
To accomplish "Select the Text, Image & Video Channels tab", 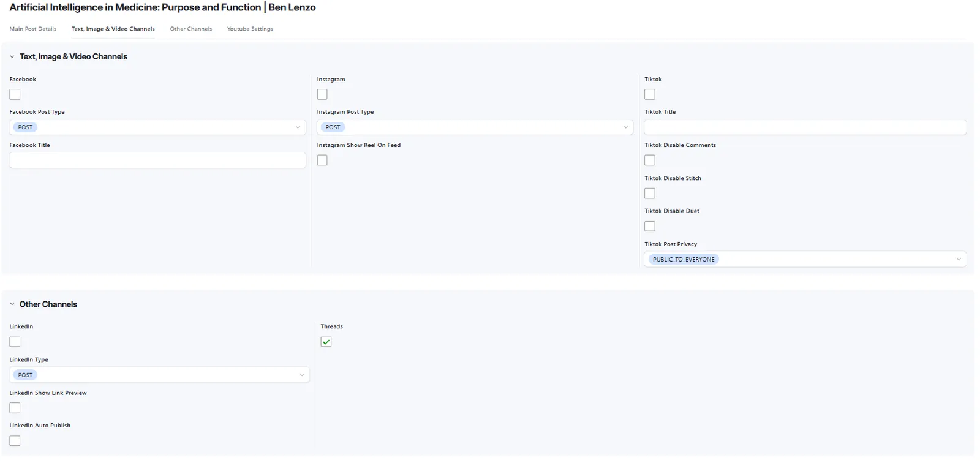I will (113, 29).
